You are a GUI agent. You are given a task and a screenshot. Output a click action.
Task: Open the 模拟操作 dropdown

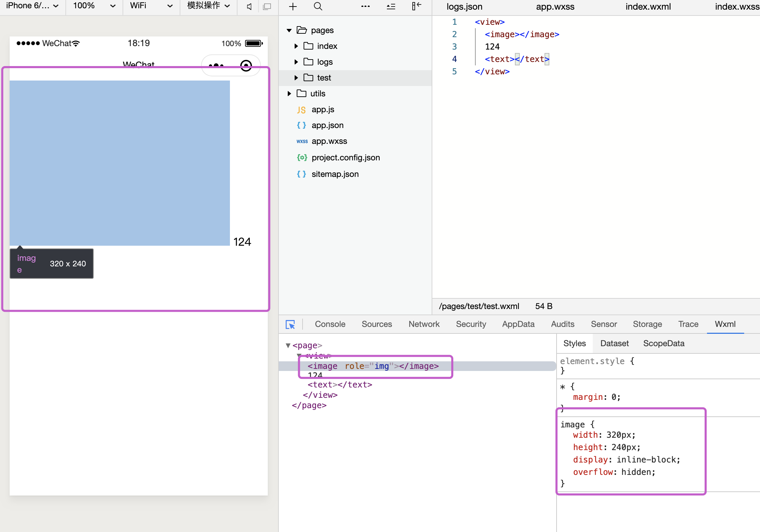[209, 6]
